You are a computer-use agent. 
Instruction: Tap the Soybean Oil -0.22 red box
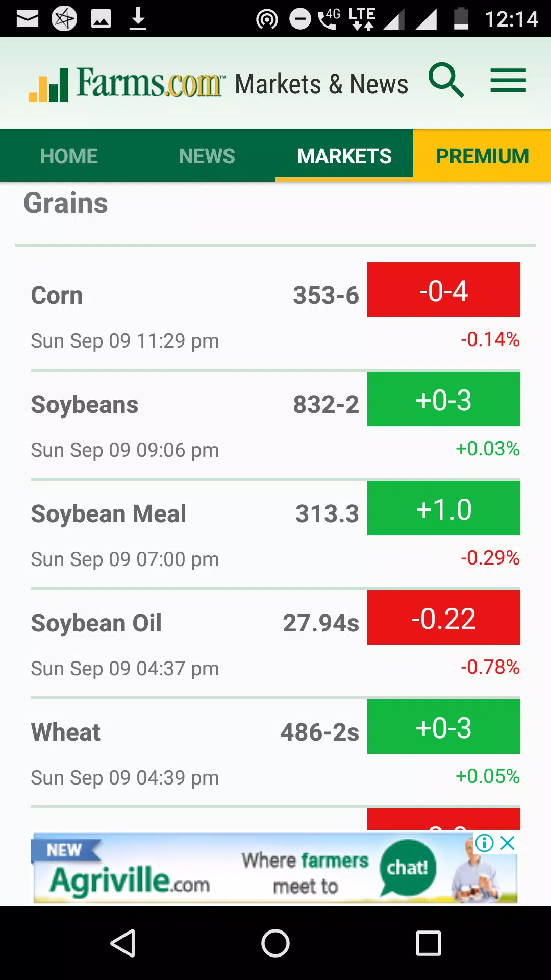click(444, 618)
